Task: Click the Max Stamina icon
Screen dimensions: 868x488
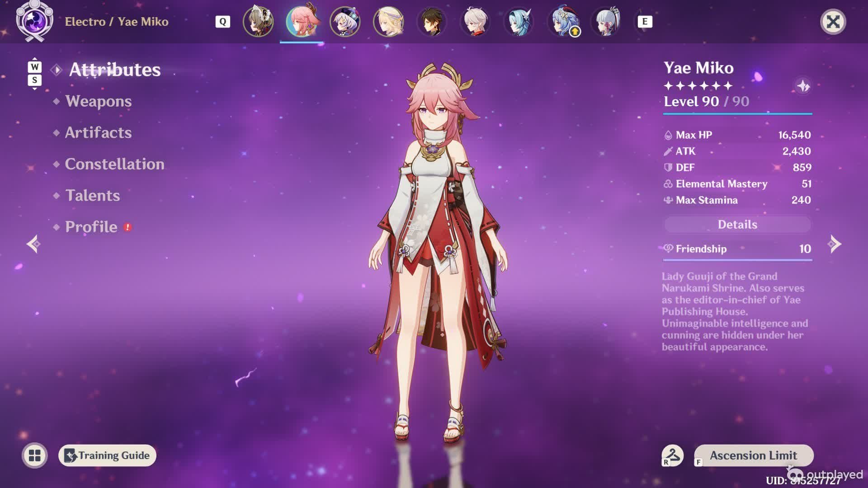Action: 668,200
